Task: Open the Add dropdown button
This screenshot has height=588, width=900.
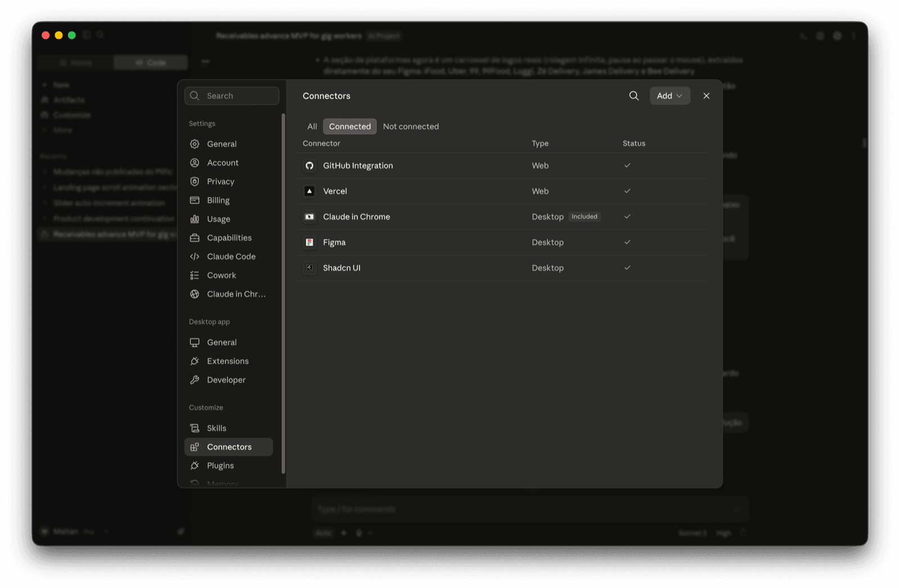Action: [669, 96]
